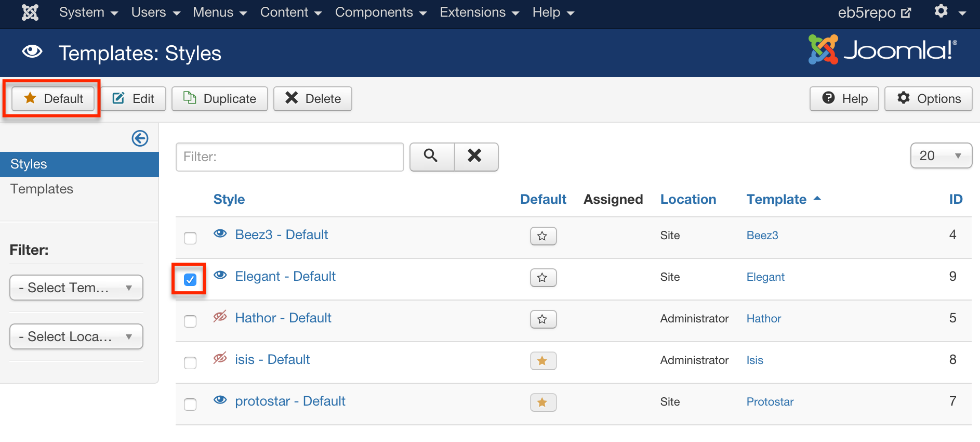Sort by the ID column header
This screenshot has height=442, width=980.
tap(956, 199)
